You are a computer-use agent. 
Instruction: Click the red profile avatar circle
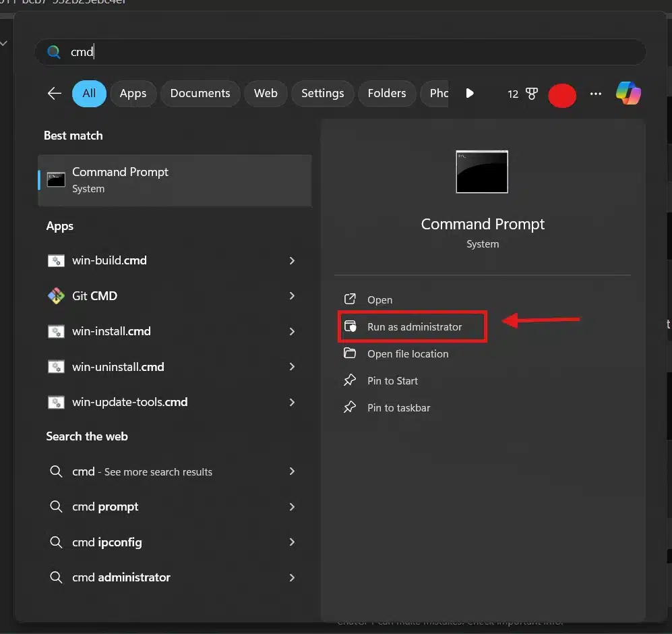(562, 95)
